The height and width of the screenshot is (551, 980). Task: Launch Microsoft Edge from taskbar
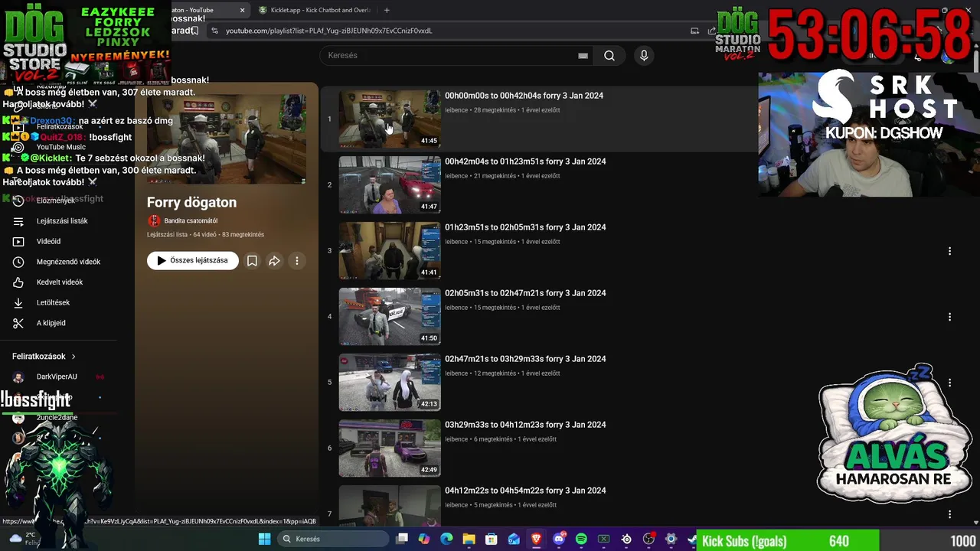(x=446, y=539)
